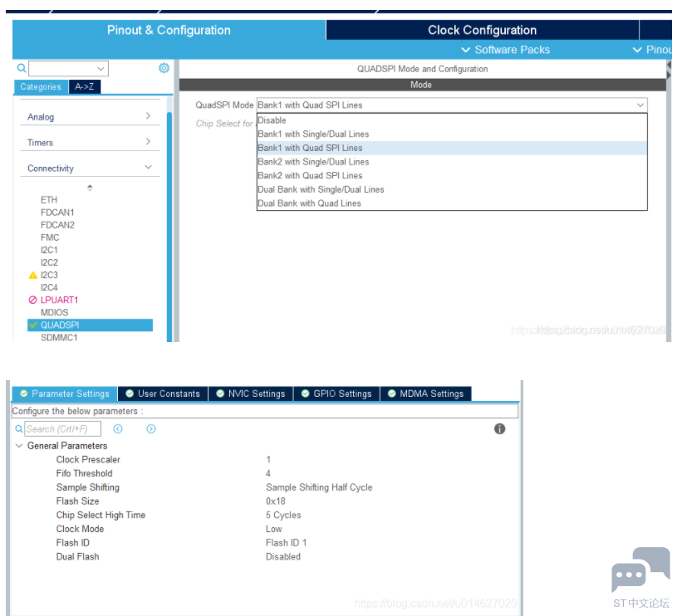Image resolution: width=677 pixels, height=616 pixels.
Task: Select the disabled LPUART1 peripheral
Action: click(59, 300)
